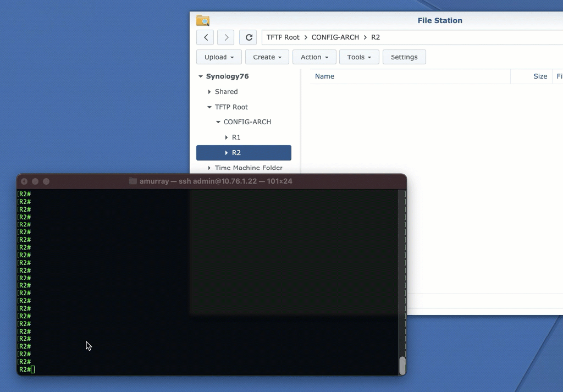This screenshot has width=563, height=392.
Task: Click the Settings button
Action: coord(404,57)
